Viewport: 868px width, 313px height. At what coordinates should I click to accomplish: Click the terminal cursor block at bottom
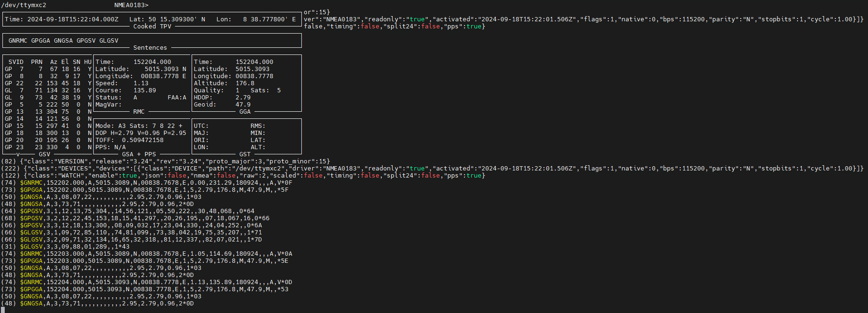[3, 310]
